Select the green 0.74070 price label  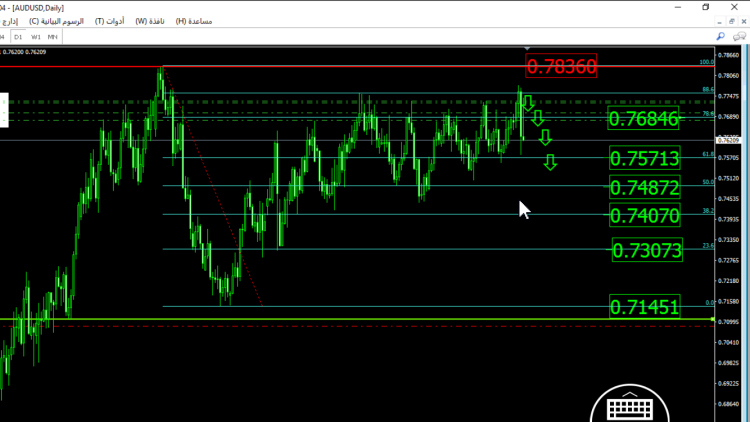(x=645, y=215)
